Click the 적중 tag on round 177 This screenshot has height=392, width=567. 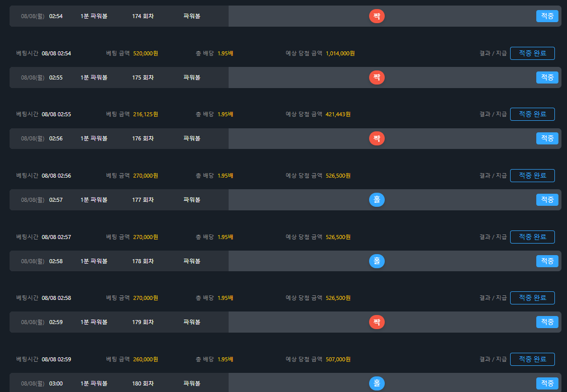pos(547,200)
